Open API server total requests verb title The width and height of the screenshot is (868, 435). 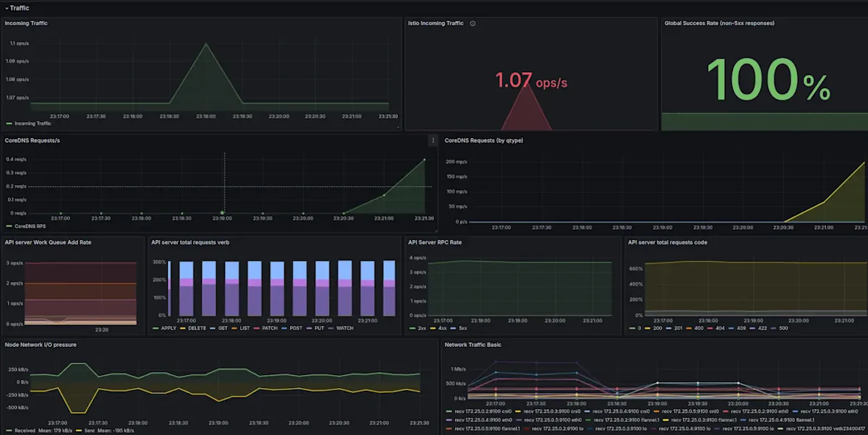[x=190, y=242]
